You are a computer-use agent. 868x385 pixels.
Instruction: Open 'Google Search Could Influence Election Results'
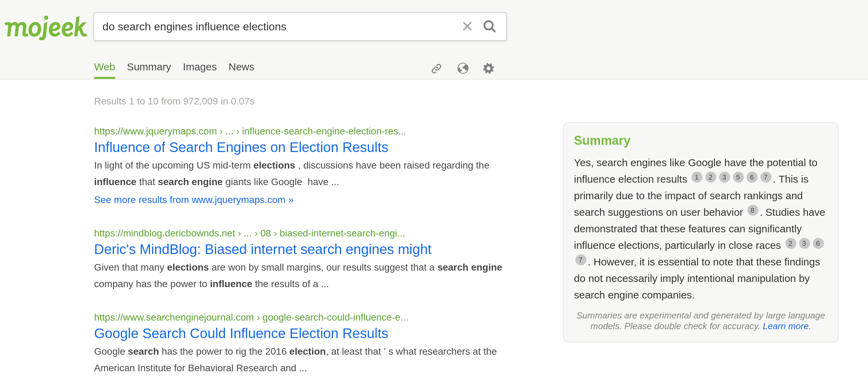[x=241, y=334]
